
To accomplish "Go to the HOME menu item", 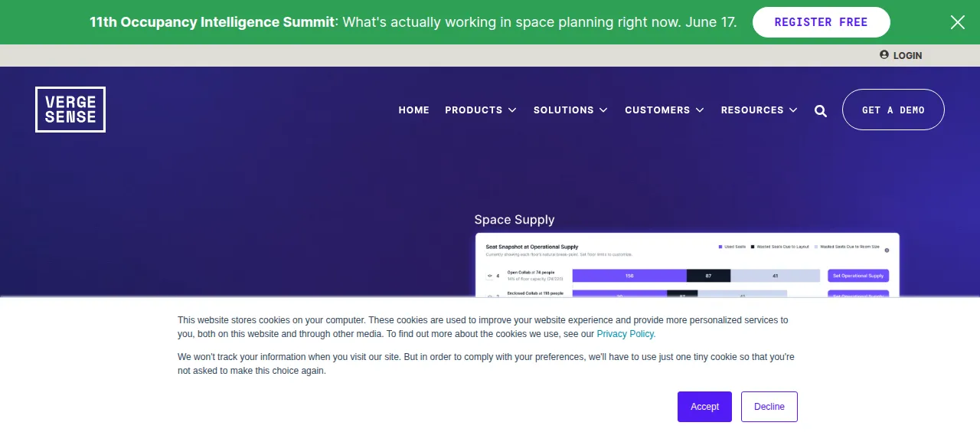I will (x=414, y=110).
